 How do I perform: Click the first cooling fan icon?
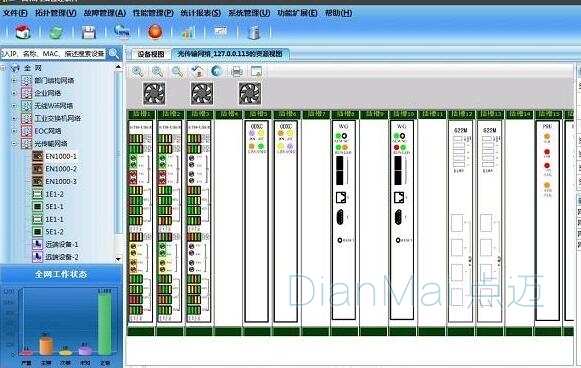pos(154,93)
